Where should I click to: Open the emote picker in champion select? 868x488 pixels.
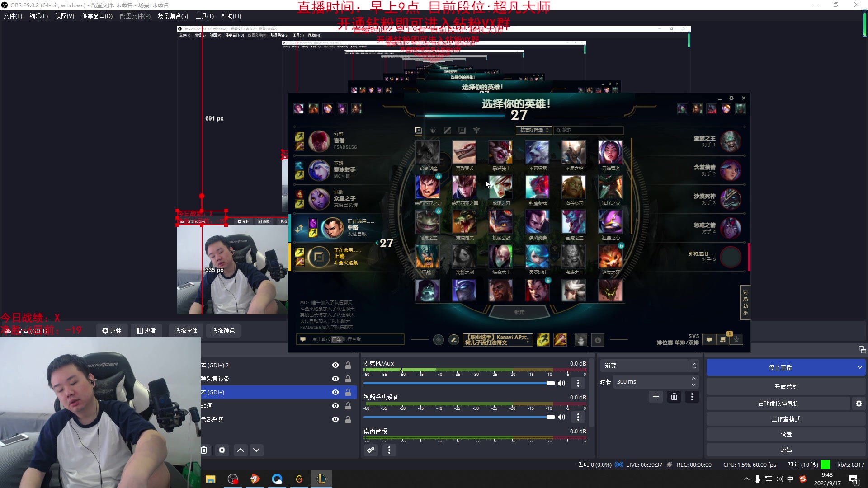click(598, 340)
